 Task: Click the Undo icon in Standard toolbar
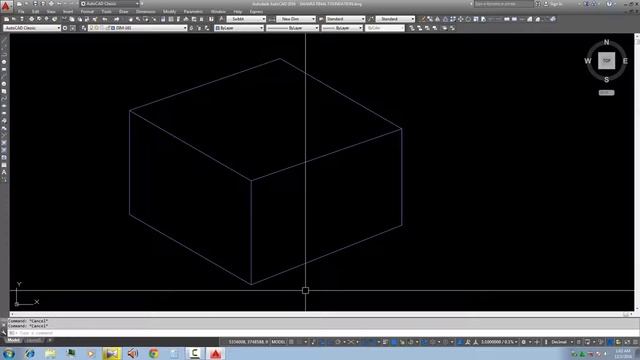pyautogui.click(x=105, y=19)
